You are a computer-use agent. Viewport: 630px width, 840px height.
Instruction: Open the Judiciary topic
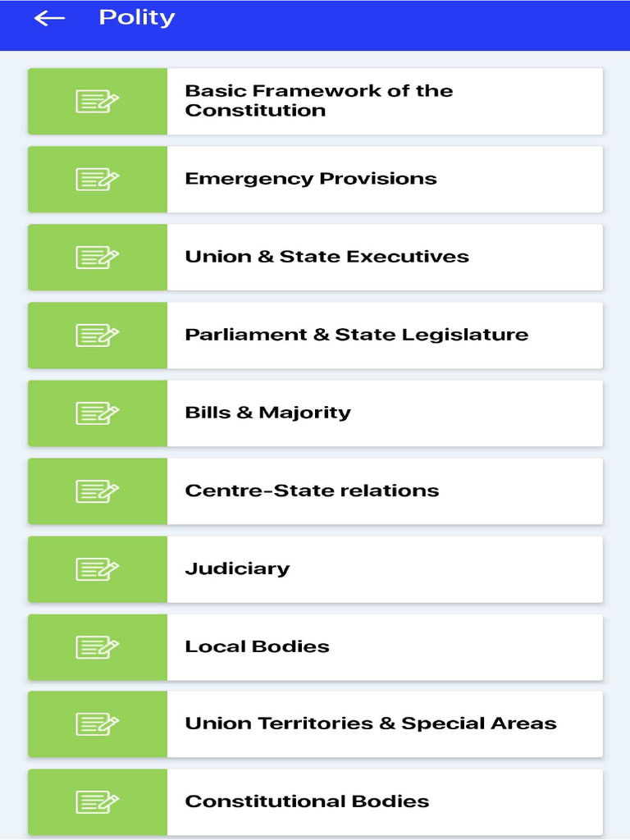316,569
